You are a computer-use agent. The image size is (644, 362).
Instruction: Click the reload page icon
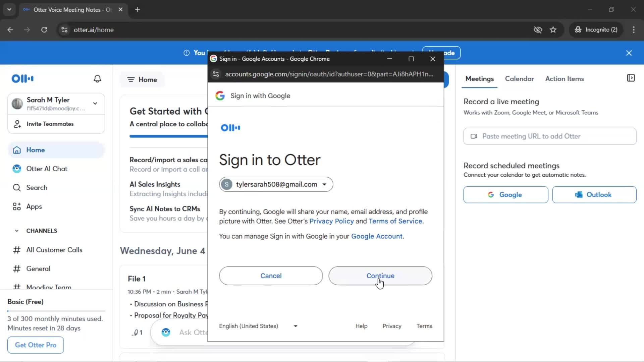click(x=44, y=30)
